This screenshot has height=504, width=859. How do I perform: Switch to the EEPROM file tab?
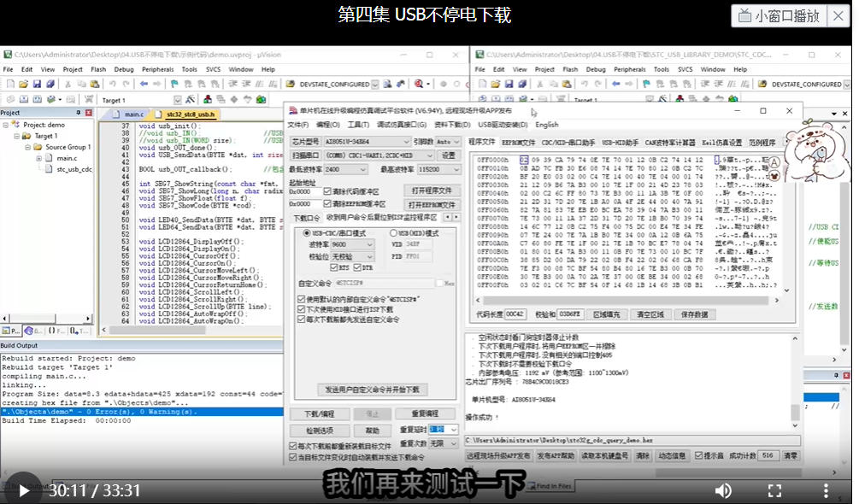(518, 143)
